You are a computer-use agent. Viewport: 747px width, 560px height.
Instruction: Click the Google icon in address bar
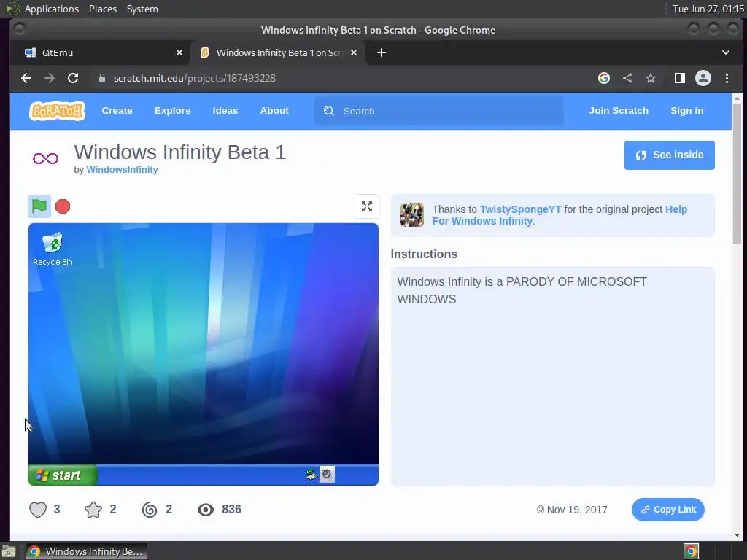click(603, 78)
